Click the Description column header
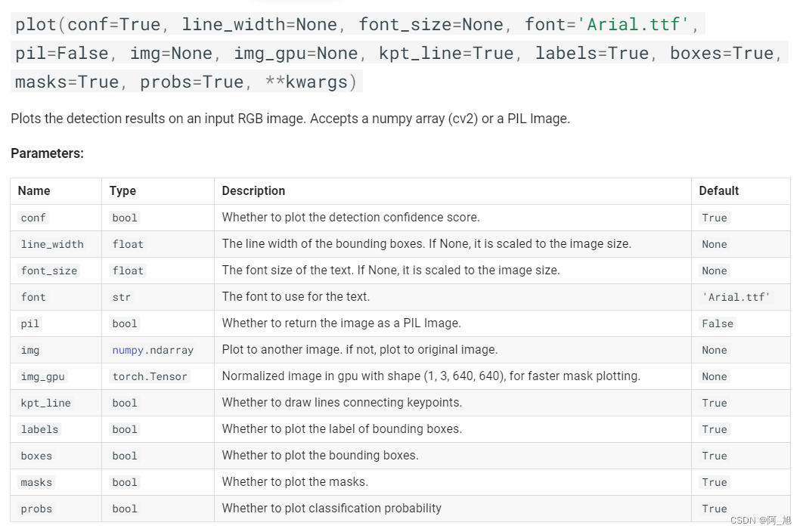 click(x=253, y=190)
